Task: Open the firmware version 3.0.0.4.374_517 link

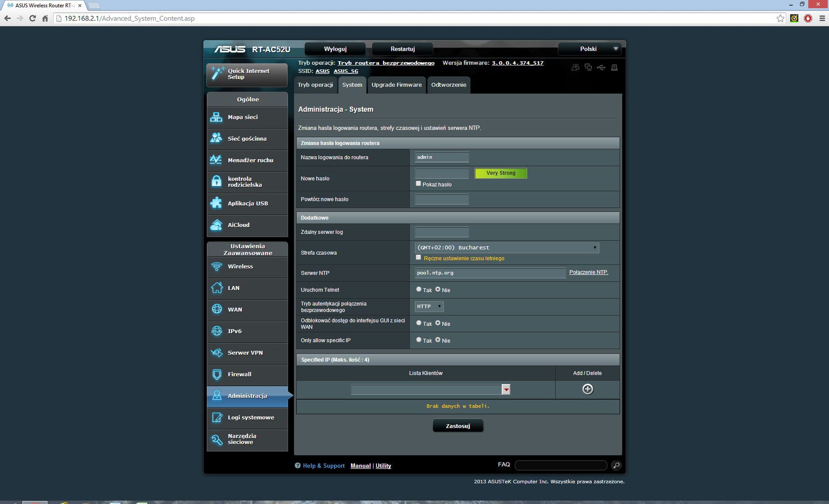Action: [x=517, y=63]
